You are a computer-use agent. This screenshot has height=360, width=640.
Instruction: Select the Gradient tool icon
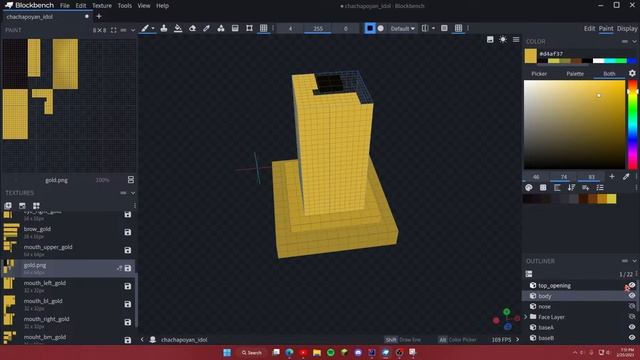coord(235,28)
